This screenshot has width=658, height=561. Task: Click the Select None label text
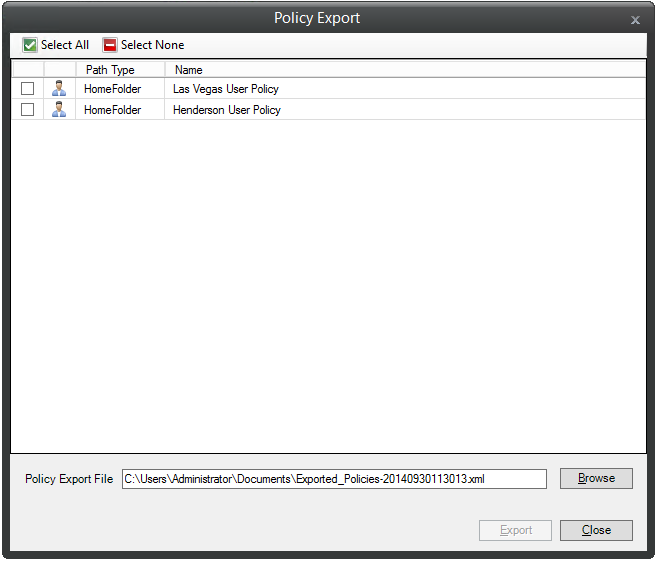coord(152,45)
